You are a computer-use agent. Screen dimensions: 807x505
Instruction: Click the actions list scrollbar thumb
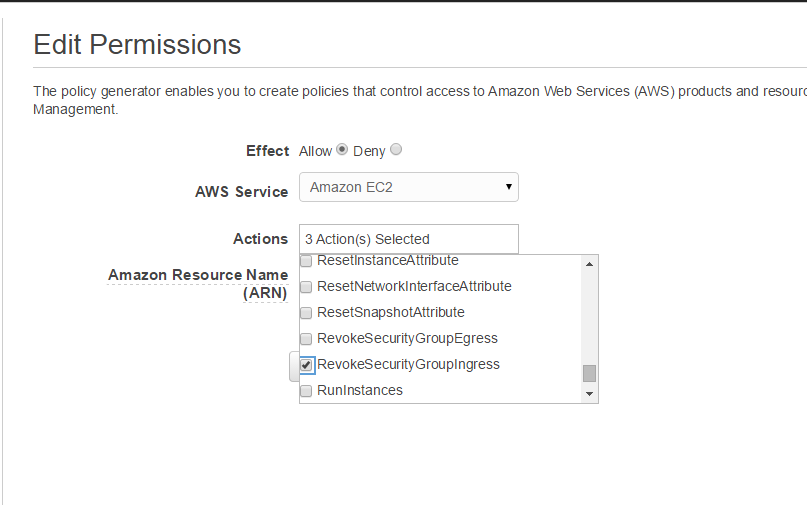(x=590, y=373)
